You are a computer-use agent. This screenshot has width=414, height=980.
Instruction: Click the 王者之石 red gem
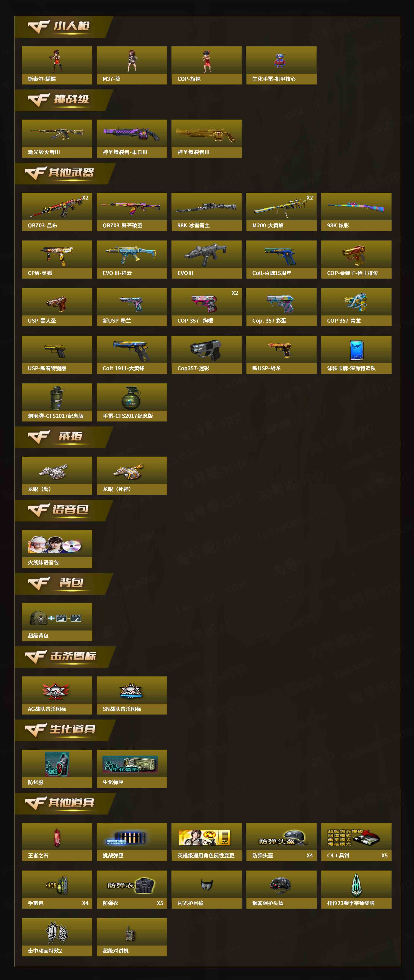[57, 842]
